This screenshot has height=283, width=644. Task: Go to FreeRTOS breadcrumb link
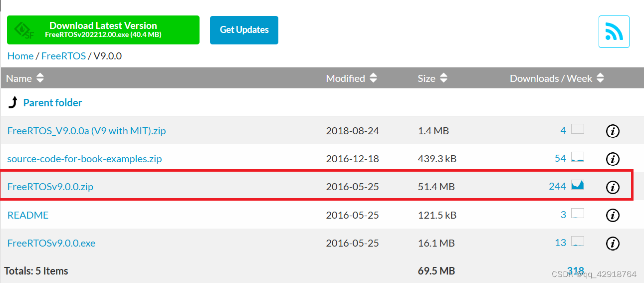click(x=63, y=56)
